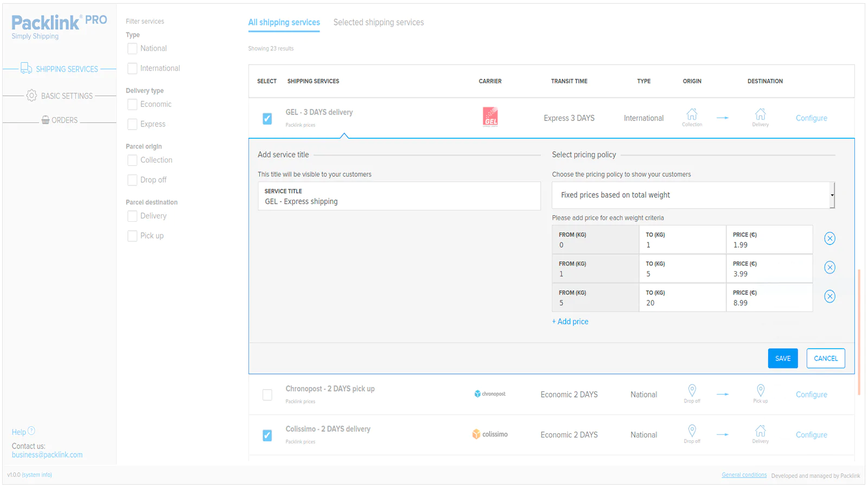The height and width of the screenshot is (488, 868).
Task: Switch to All shipping services tab
Action: point(284,22)
